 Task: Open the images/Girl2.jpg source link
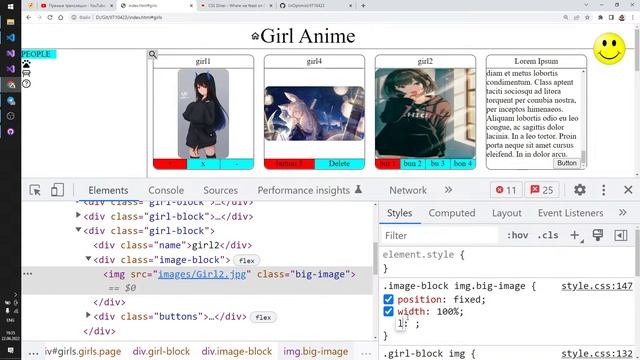(x=202, y=274)
